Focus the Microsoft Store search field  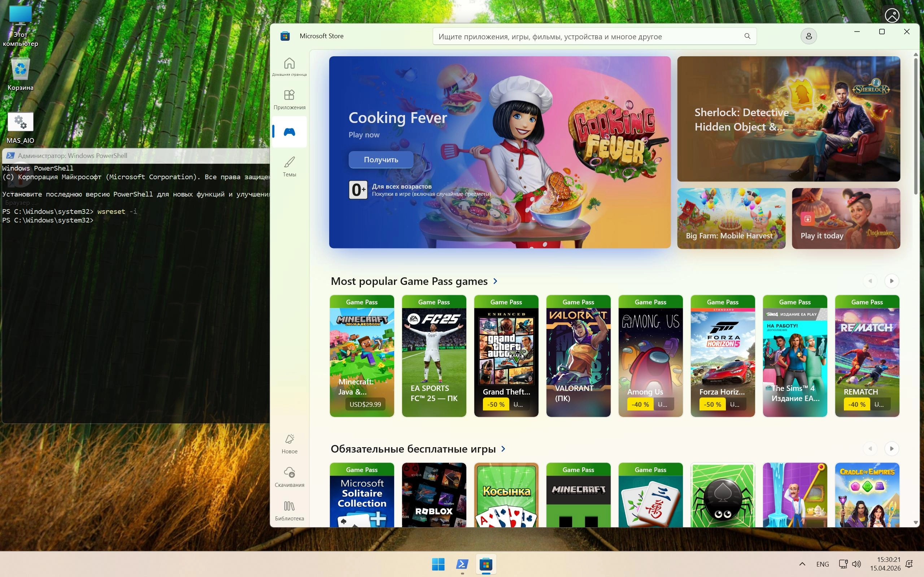click(x=588, y=37)
